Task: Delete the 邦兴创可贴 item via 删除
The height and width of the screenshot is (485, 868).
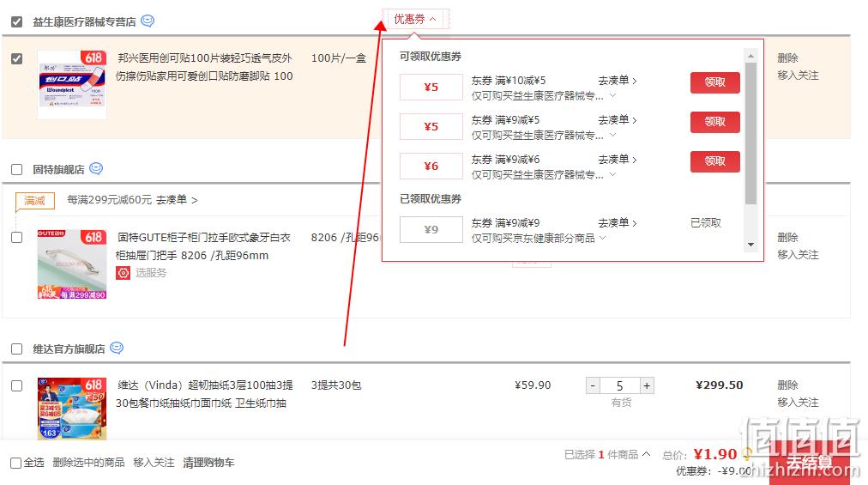Action: [x=787, y=58]
